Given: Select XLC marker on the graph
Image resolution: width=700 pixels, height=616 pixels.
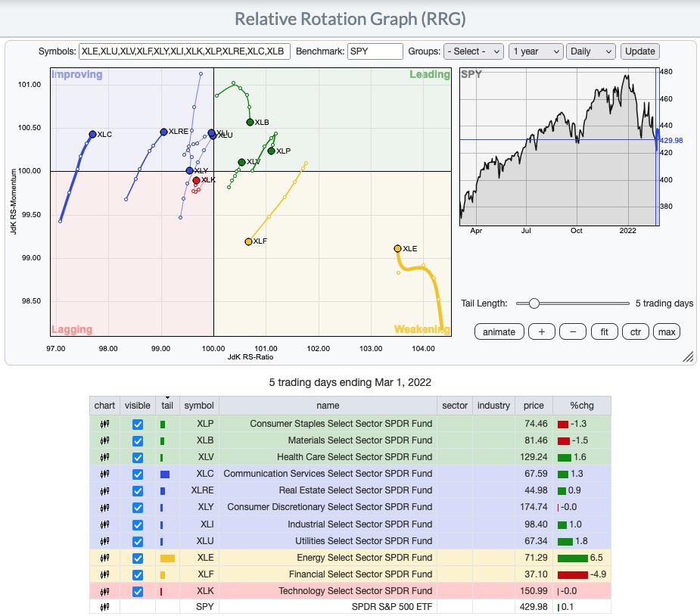Looking at the screenshot, I should [92, 134].
